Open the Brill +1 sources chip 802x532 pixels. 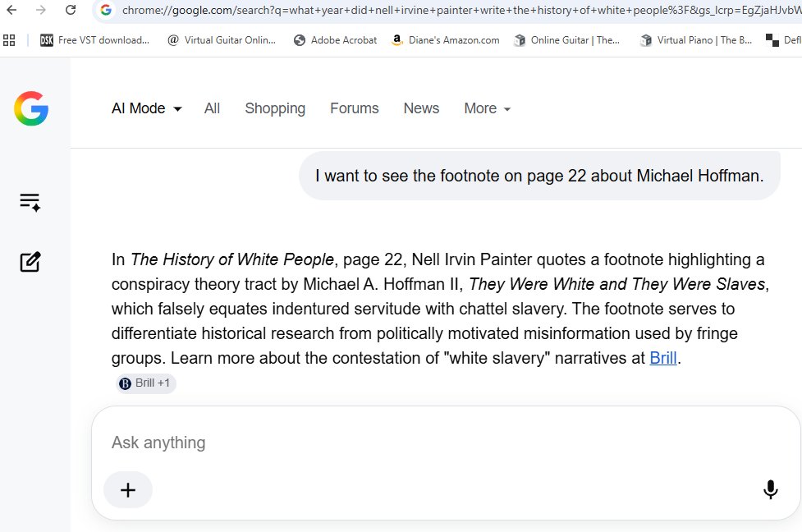(146, 383)
